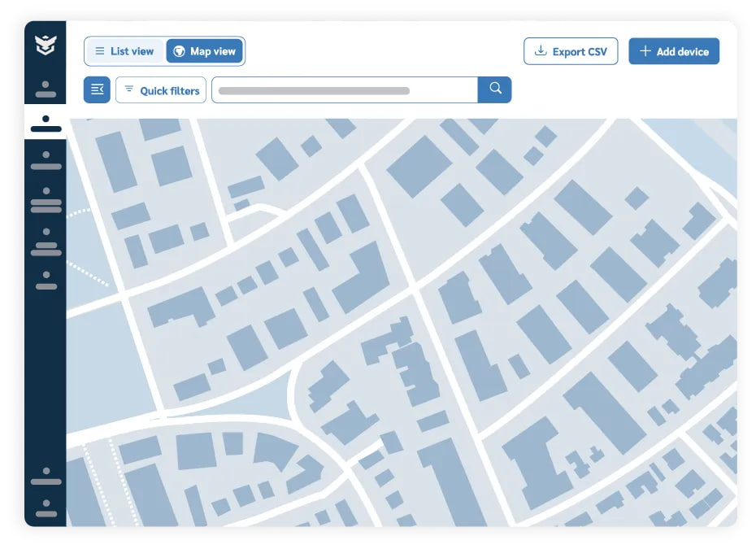Click the magnifier search button
Viewport: 756px width, 549px height.
[495, 89]
